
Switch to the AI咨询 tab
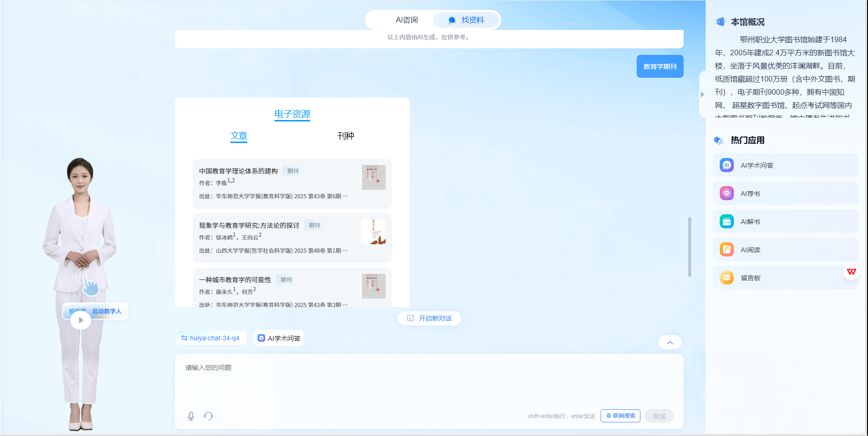(x=406, y=20)
